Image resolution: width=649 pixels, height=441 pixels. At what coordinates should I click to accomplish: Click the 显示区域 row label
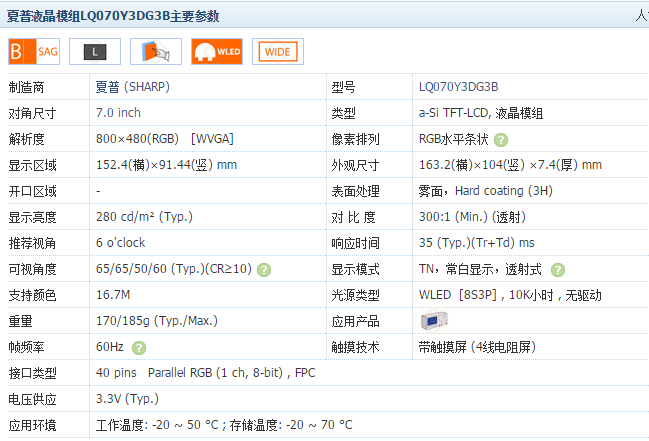32,165
